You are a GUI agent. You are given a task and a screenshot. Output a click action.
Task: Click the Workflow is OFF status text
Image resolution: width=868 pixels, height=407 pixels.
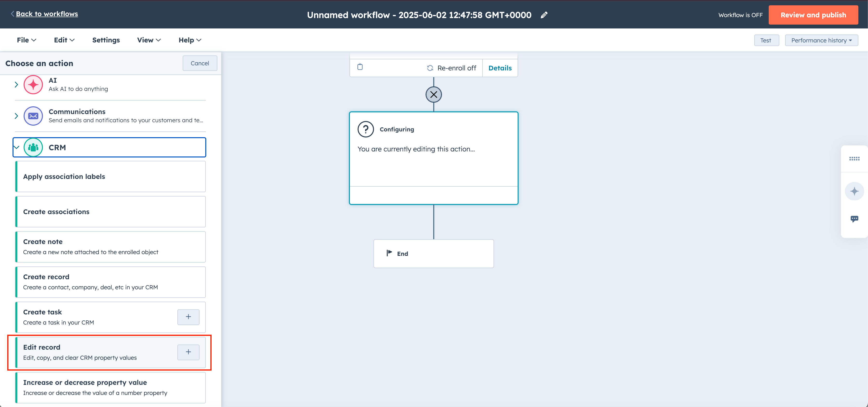740,15
